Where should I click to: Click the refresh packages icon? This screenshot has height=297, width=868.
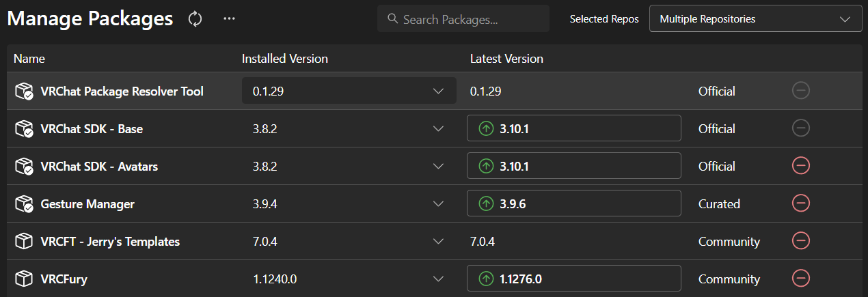pos(195,19)
